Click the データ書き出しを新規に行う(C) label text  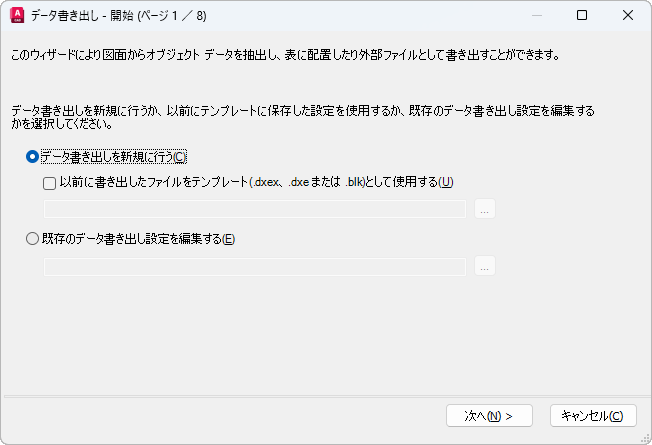[x=114, y=156]
